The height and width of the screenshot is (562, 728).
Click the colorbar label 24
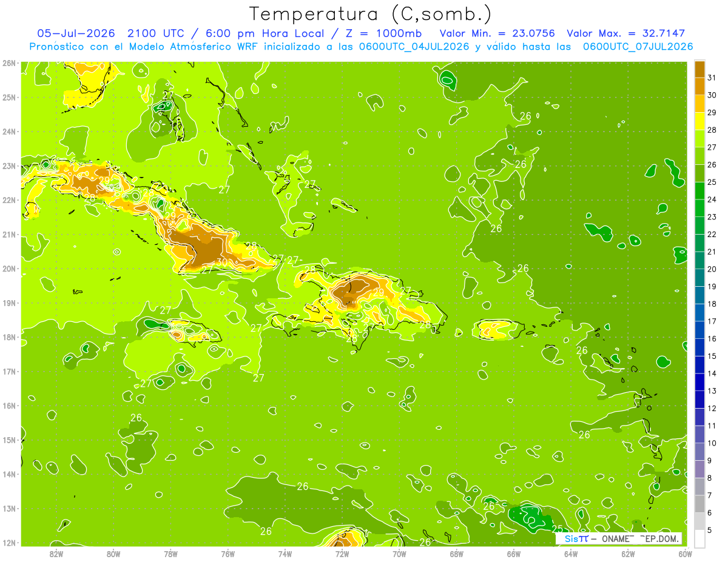click(712, 199)
